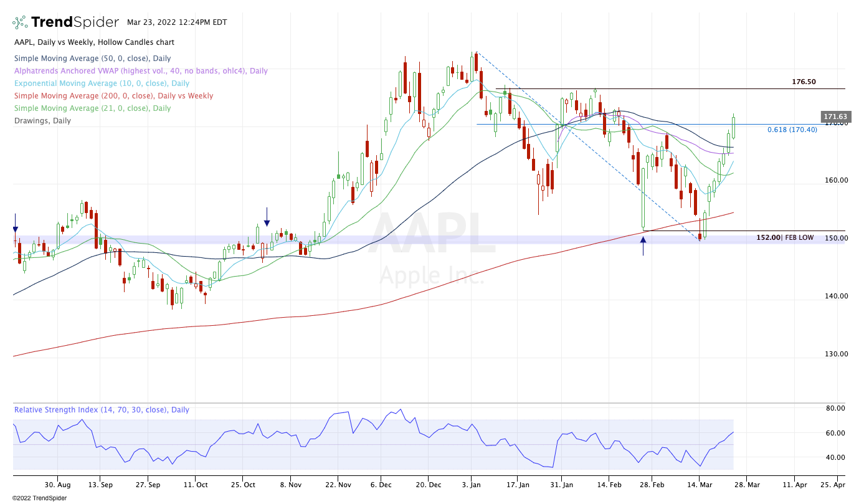Click the 25. Oct date label
The width and height of the screenshot is (864, 504).
[244, 484]
